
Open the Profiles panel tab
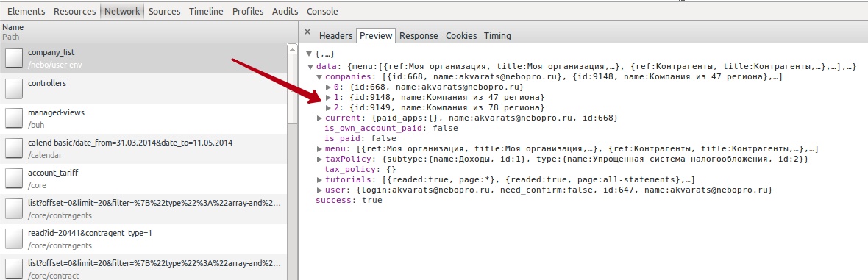point(248,11)
